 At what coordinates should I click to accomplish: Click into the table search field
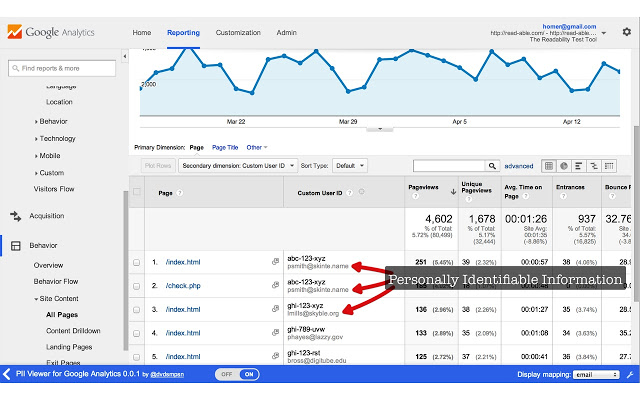[x=449, y=166]
